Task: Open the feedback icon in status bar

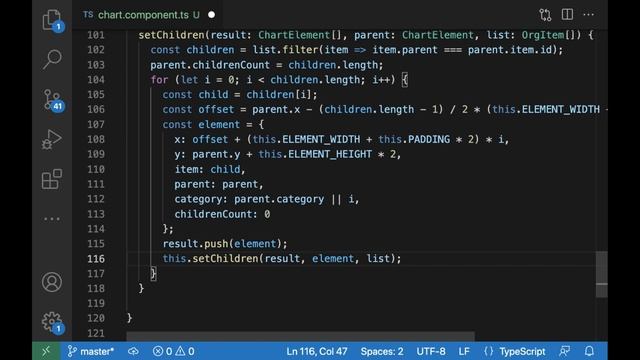Action: point(565,351)
